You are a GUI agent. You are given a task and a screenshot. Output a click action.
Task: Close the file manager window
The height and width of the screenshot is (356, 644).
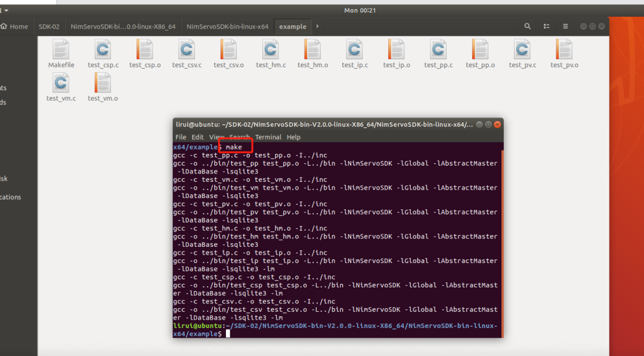pyautogui.click(x=601, y=26)
